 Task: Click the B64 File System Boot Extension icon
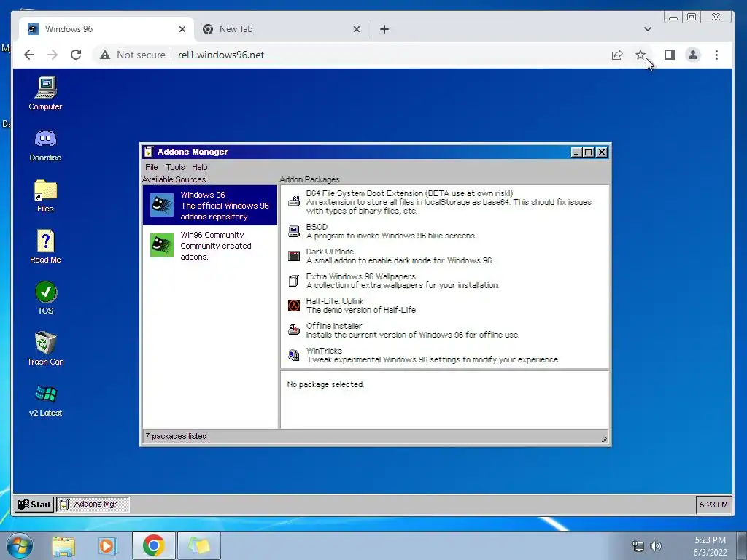[x=294, y=201]
